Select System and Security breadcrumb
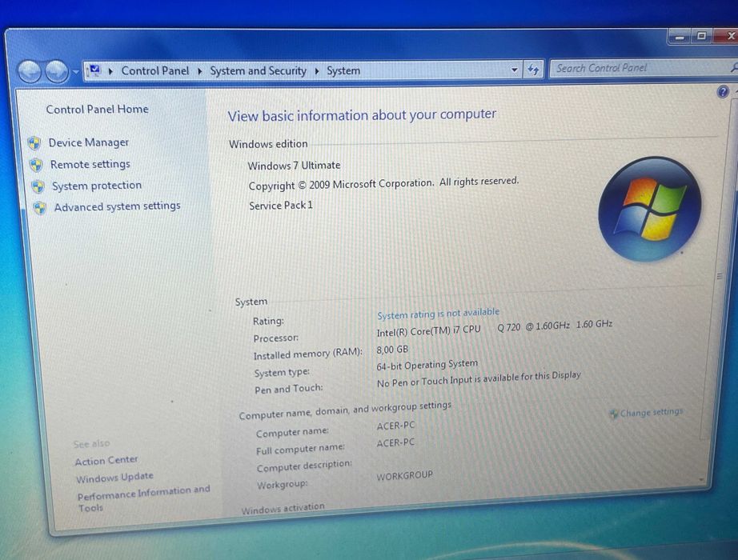738x560 pixels. coord(258,70)
